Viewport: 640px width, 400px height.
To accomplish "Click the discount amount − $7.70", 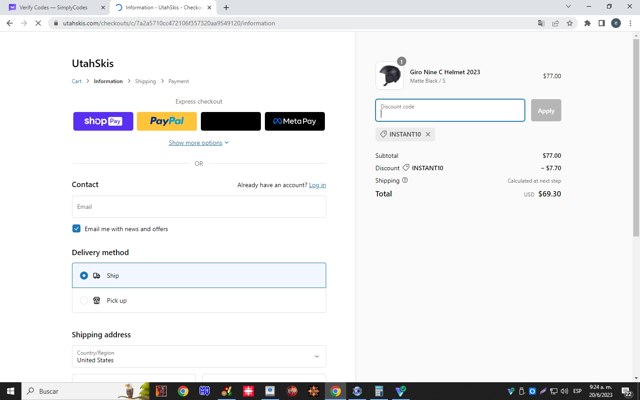I will tap(551, 168).
